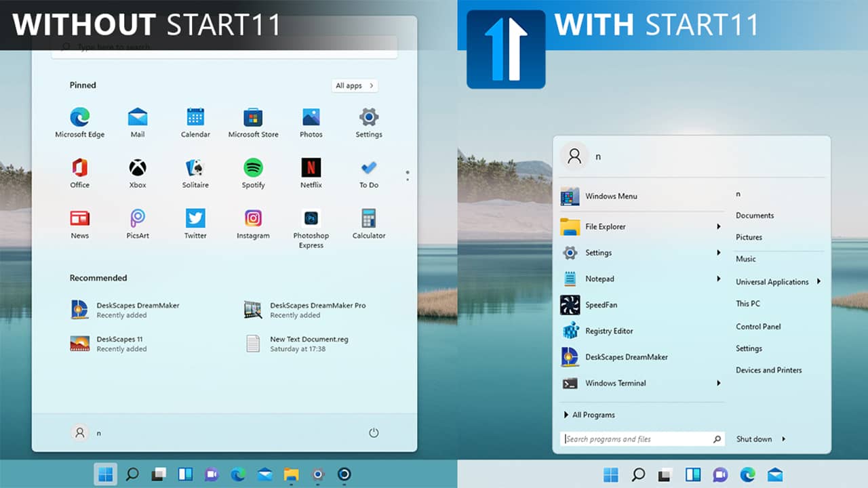Click the Shut down button
The height and width of the screenshot is (488, 868).
click(754, 439)
